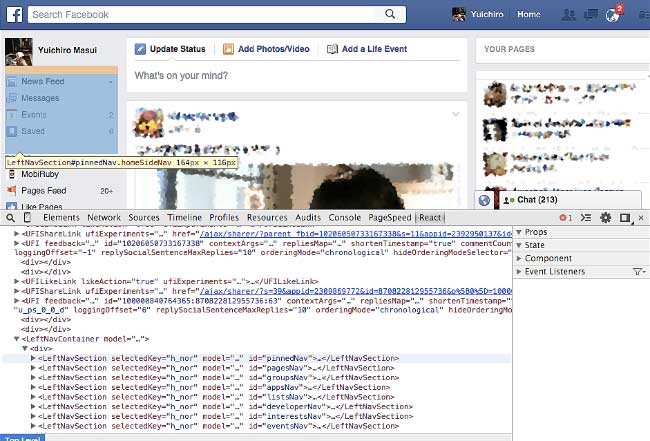Collapse the Props section
Screen dimensions: 650x441
(x=519, y=232)
